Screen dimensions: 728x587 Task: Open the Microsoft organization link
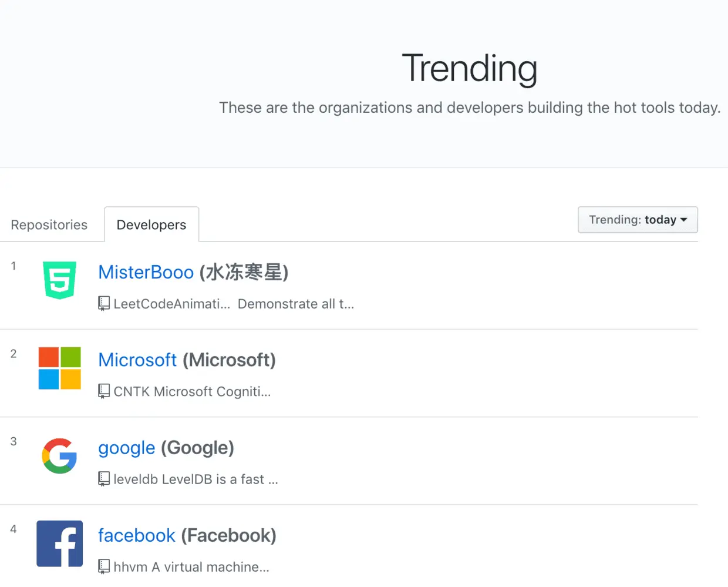[x=137, y=360]
